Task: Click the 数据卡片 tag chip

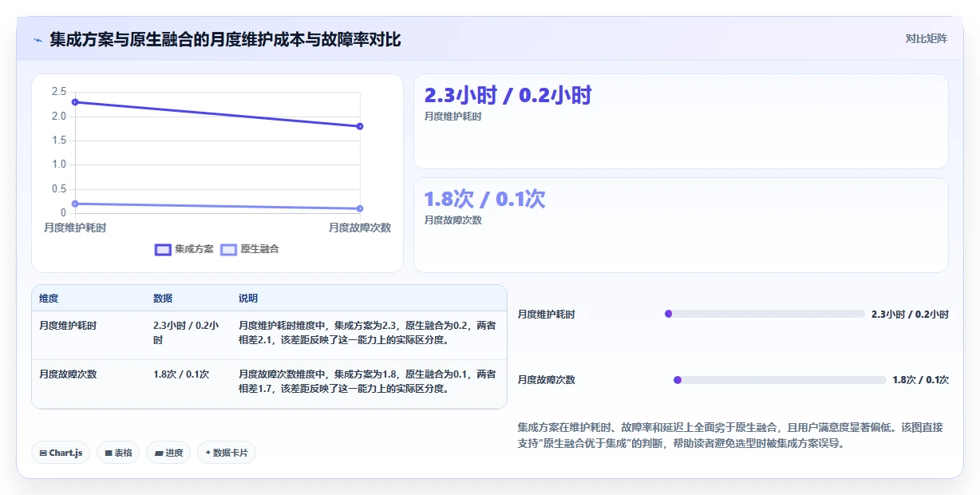Action: coord(227,453)
